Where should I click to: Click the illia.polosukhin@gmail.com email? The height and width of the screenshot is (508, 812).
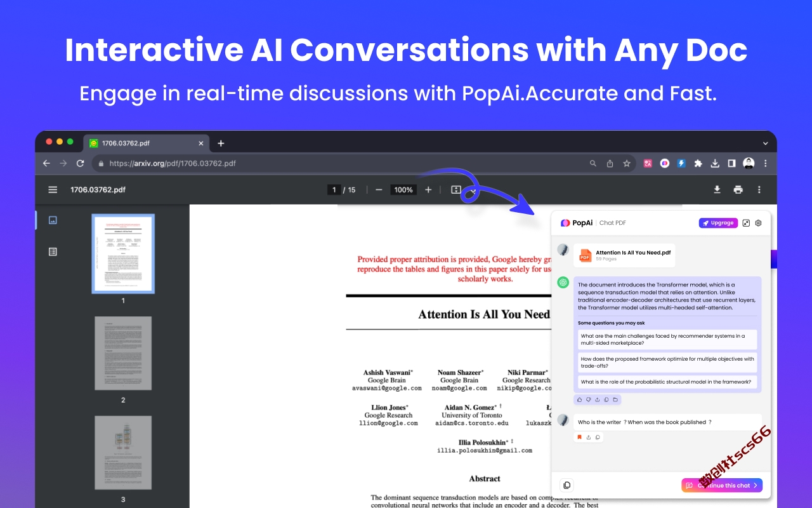pyautogui.click(x=485, y=450)
